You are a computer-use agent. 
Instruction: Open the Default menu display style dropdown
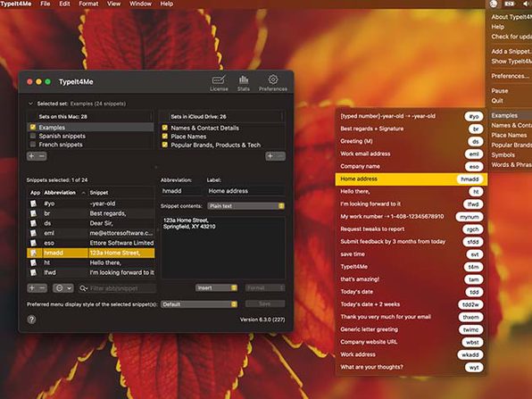pos(199,304)
